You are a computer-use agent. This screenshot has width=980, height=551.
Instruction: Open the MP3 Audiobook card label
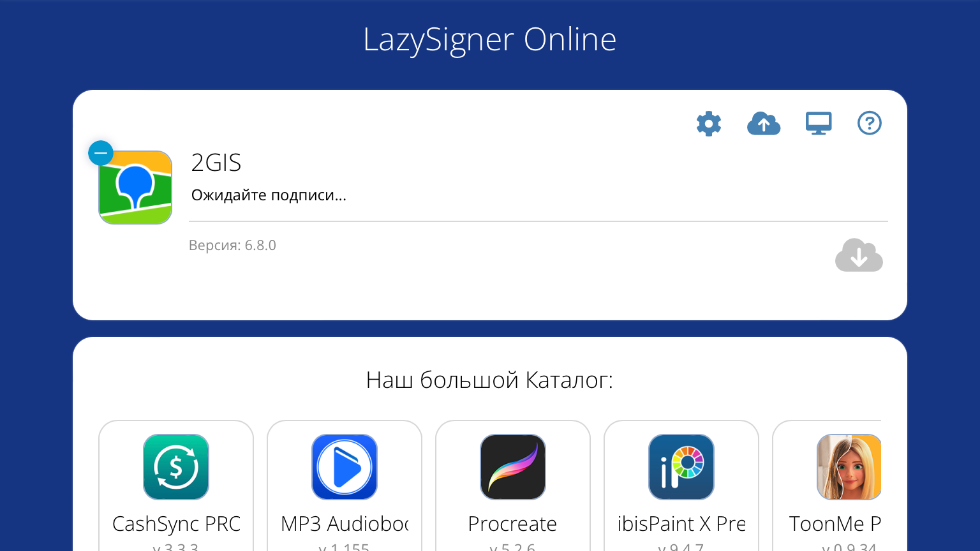[344, 524]
